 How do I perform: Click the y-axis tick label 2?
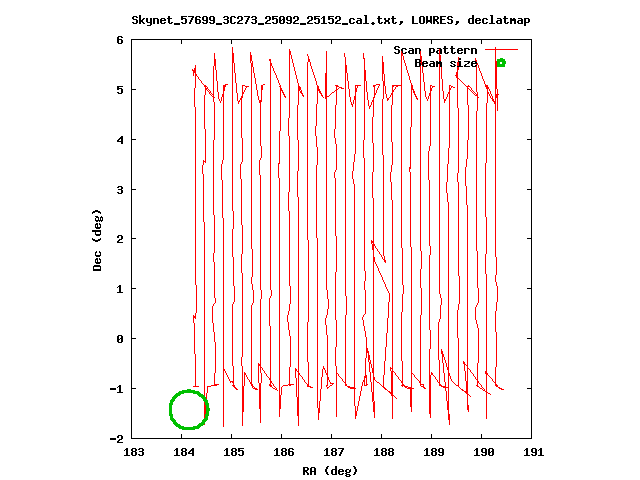(120, 239)
